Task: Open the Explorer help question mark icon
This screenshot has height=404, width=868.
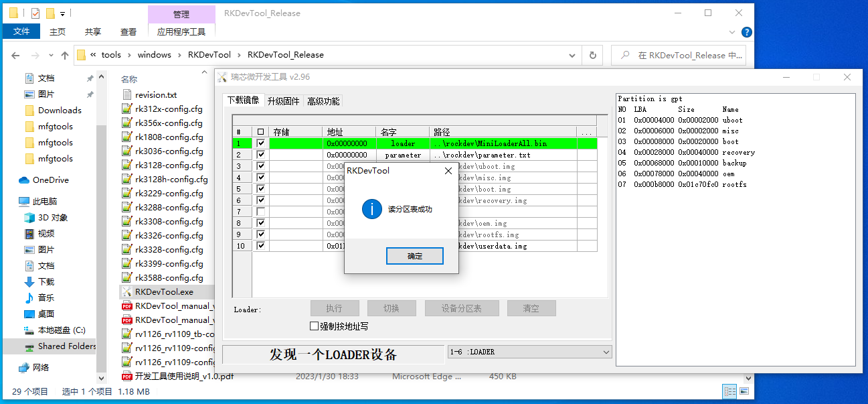Action: coord(747,31)
